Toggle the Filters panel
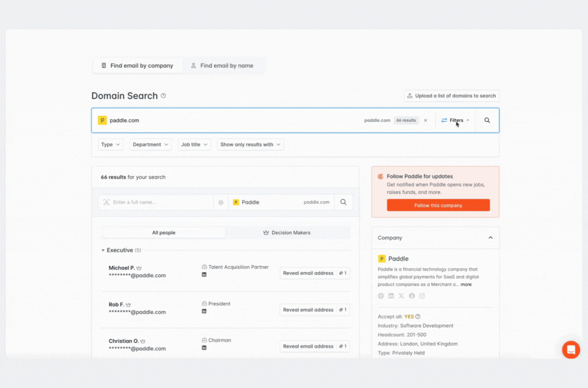Screen dimensions: 588x388 coord(455,121)
